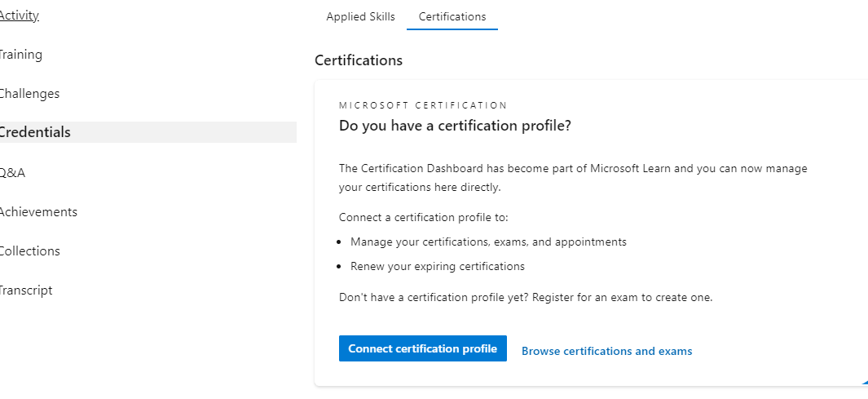
Task: Open Collections in the sidebar
Action: pyautogui.click(x=29, y=251)
